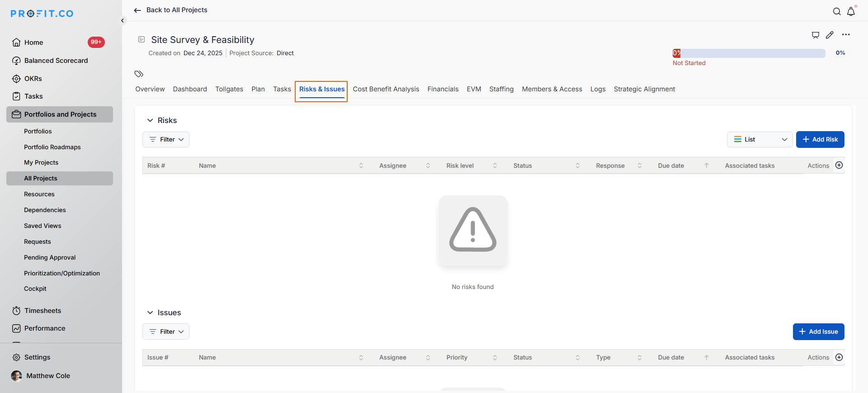The image size is (868, 393).
Task: Click the edit pencil icon
Action: (830, 35)
